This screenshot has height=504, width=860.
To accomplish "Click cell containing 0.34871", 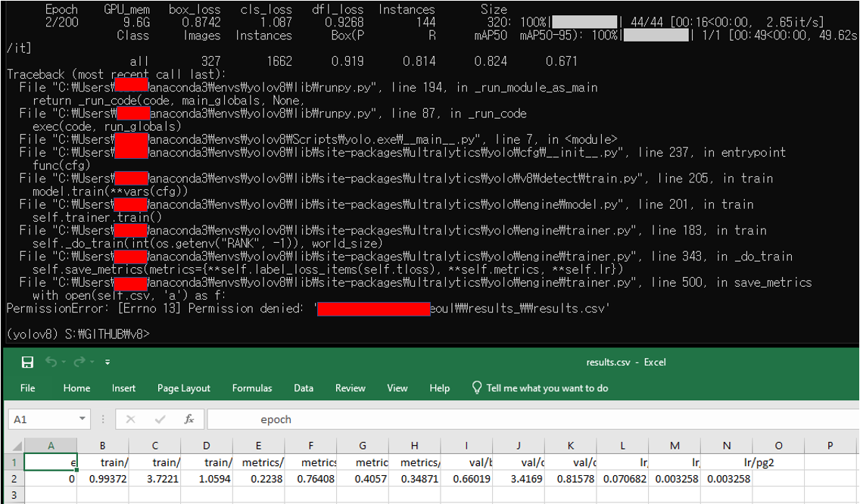I will pyautogui.click(x=415, y=479).
